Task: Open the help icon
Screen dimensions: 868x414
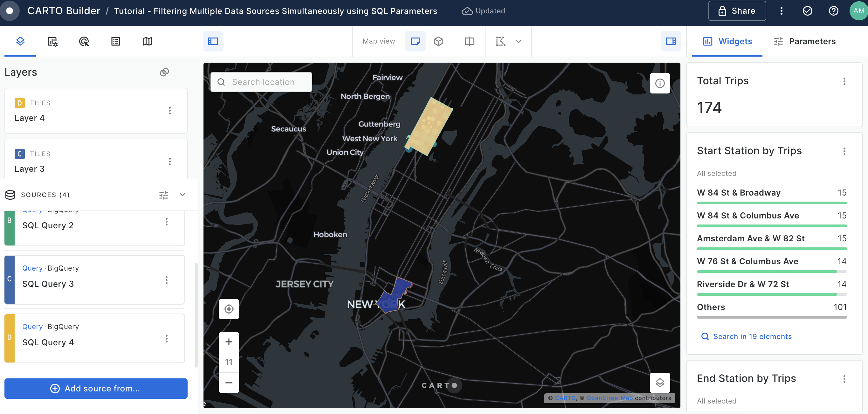Action: pos(833,11)
